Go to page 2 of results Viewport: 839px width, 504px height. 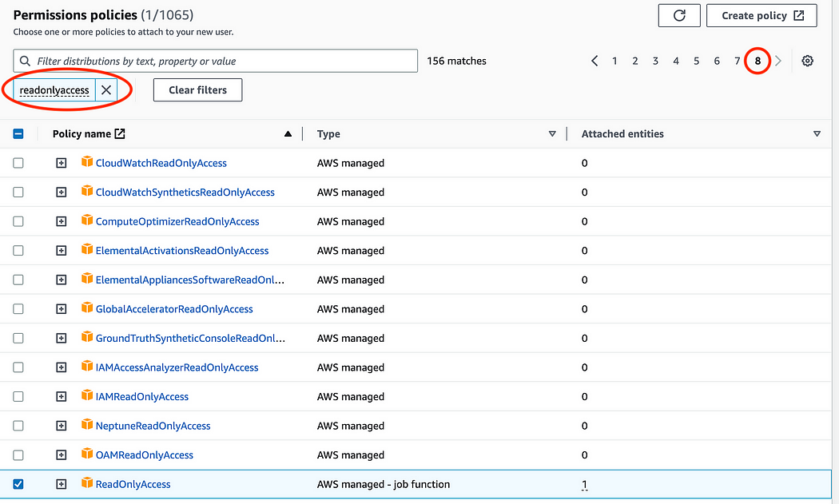tap(635, 61)
